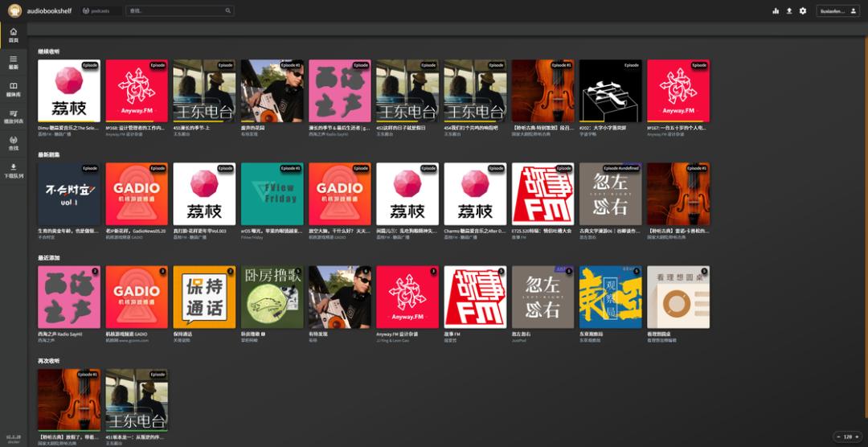Increase cover size with plus button
Screen dimensions: 868x447
(857, 437)
